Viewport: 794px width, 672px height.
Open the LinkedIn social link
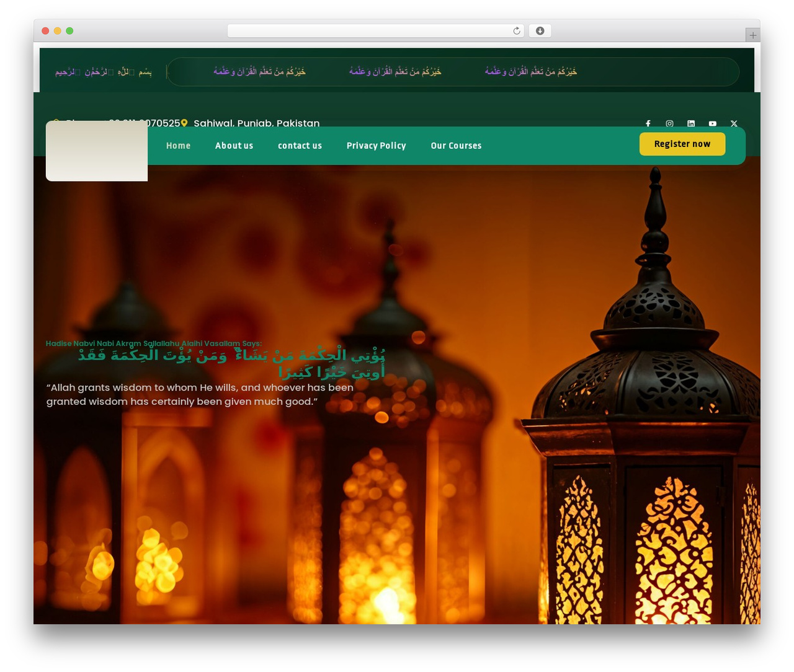(691, 123)
